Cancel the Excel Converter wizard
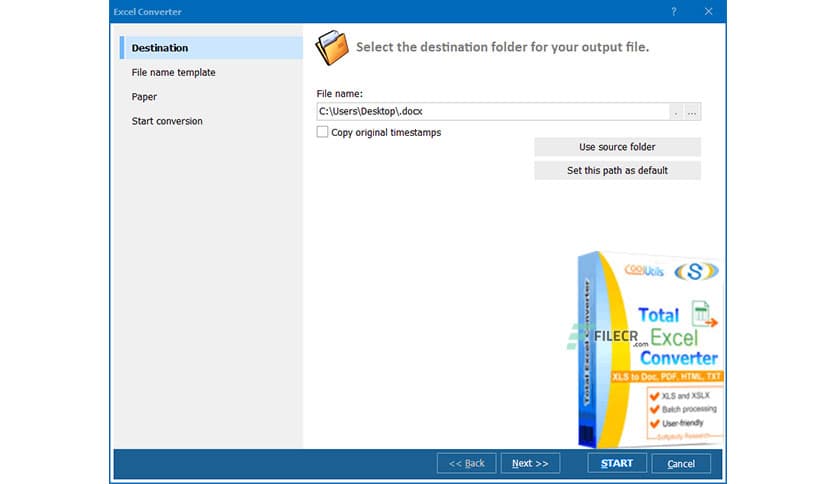This screenshot has width=836, height=484. (x=681, y=464)
